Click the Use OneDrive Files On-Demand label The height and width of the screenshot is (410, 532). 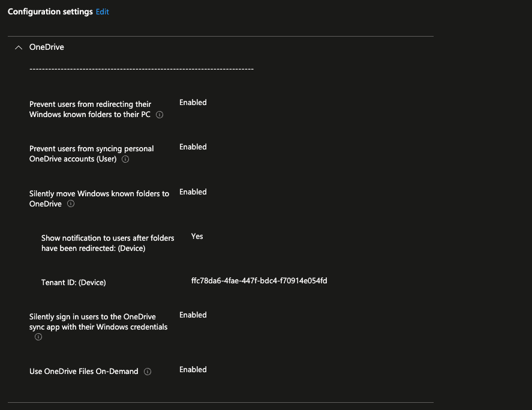pos(83,372)
